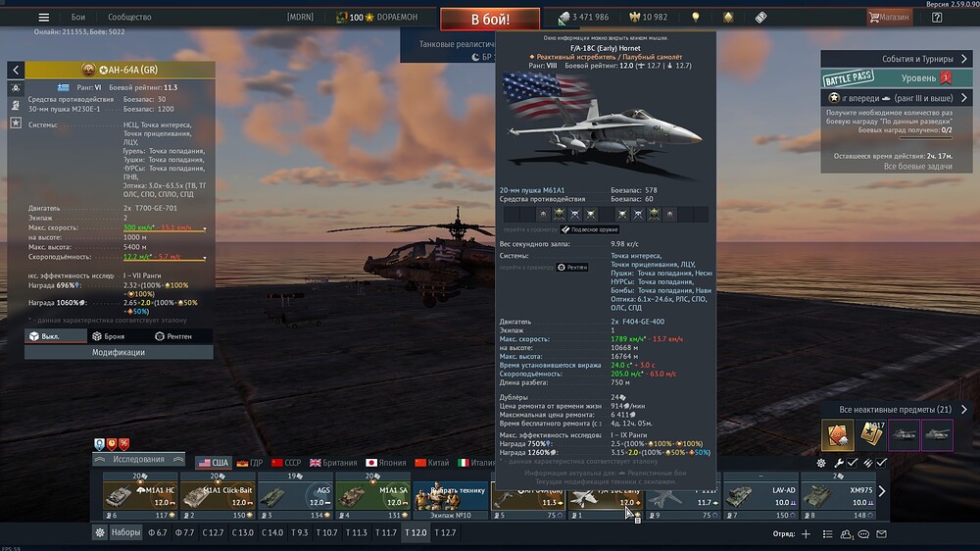Select the Т 11.3 preset

(x=356, y=533)
